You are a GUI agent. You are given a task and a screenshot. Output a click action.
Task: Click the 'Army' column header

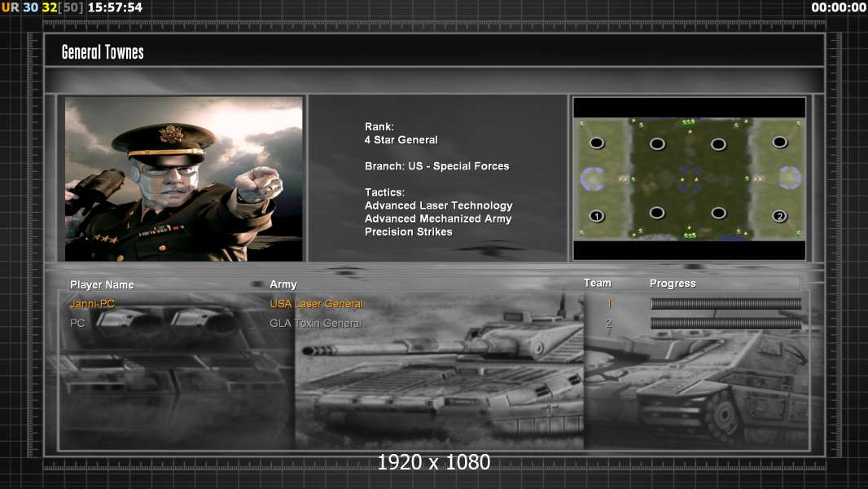(283, 284)
